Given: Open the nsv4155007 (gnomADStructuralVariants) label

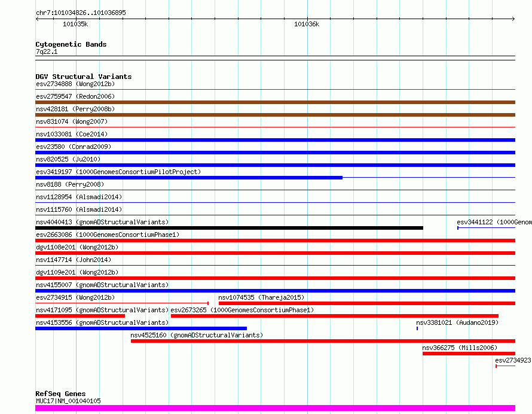Looking at the screenshot, I should tap(102, 285).
